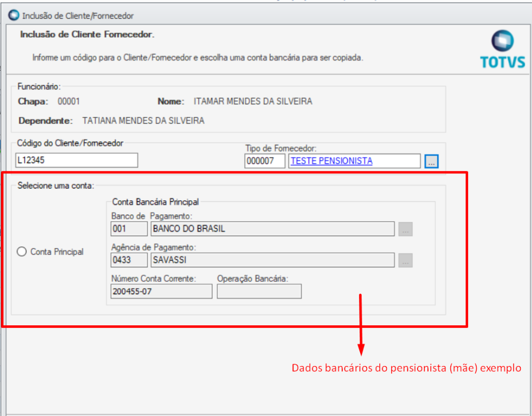Image resolution: width=532 pixels, height=416 pixels.
Task: Click the heading Inclusão de Cliente Fornecedor.
Action: point(87,34)
